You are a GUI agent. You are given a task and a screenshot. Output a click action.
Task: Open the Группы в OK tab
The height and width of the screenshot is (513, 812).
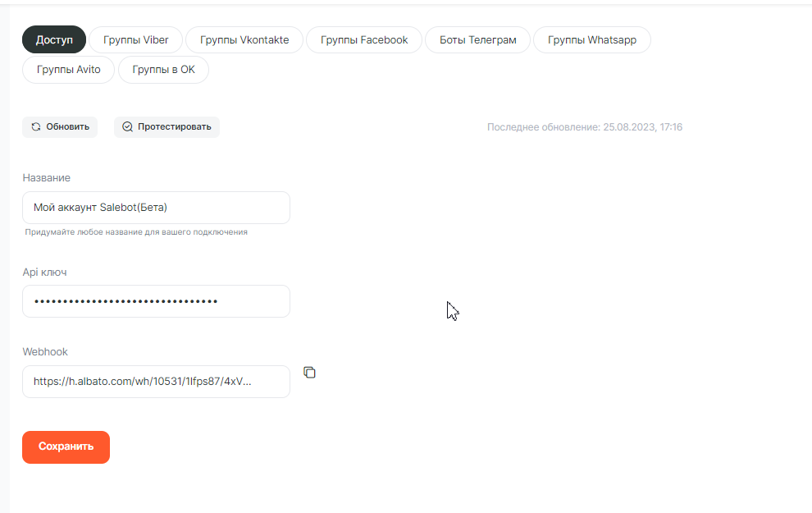(x=163, y=70)
